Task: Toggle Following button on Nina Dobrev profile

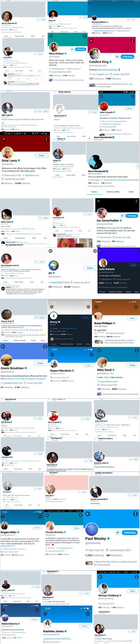Action: (81, 49)
